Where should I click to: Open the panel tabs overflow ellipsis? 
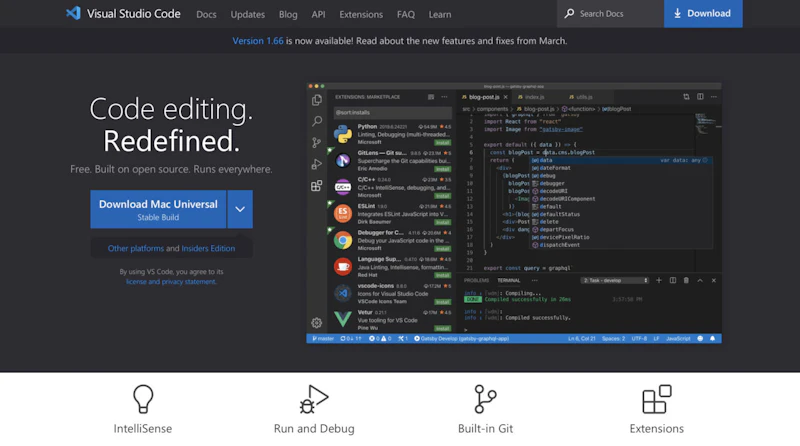tap(534, 280)
